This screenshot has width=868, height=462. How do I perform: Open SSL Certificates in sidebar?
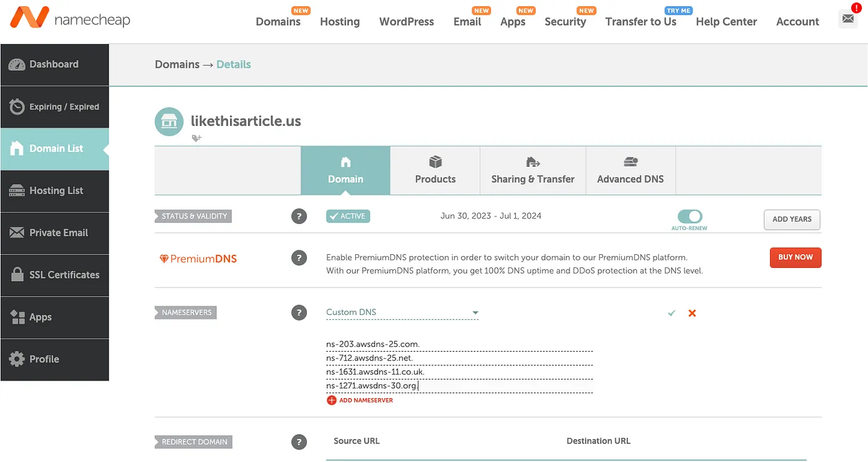click(55, 275)
